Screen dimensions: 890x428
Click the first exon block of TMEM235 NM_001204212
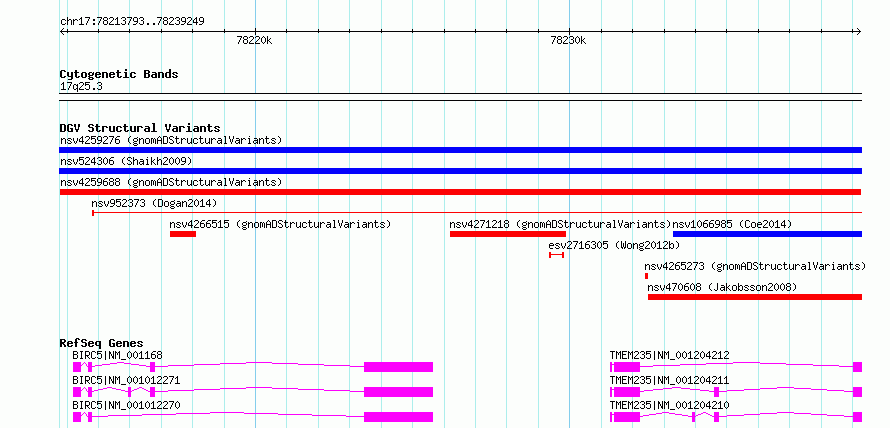coord(627,367)
